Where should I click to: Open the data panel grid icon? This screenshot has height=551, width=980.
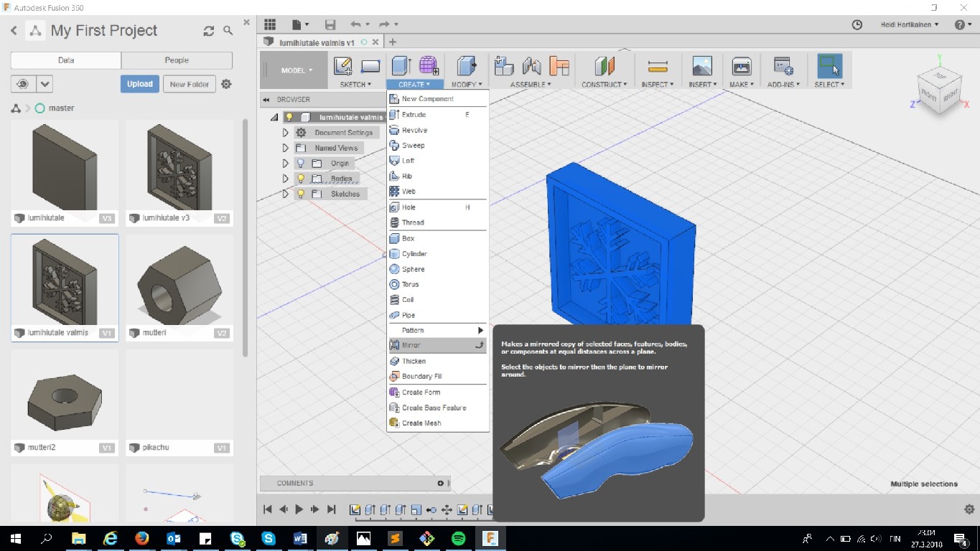click(270, 24)
